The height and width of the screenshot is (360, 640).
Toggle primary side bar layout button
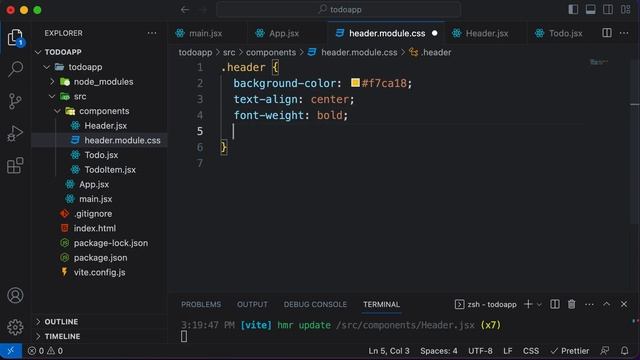(x=573, y=9)
